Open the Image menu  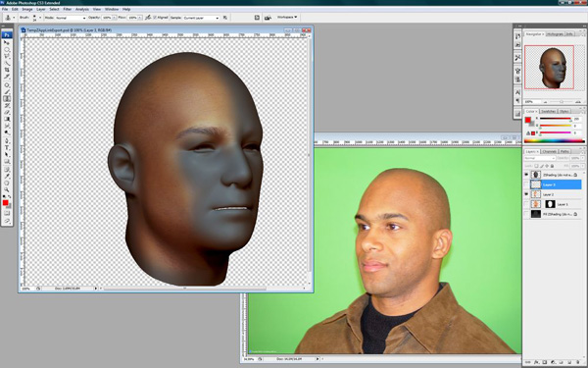point(27,9)
